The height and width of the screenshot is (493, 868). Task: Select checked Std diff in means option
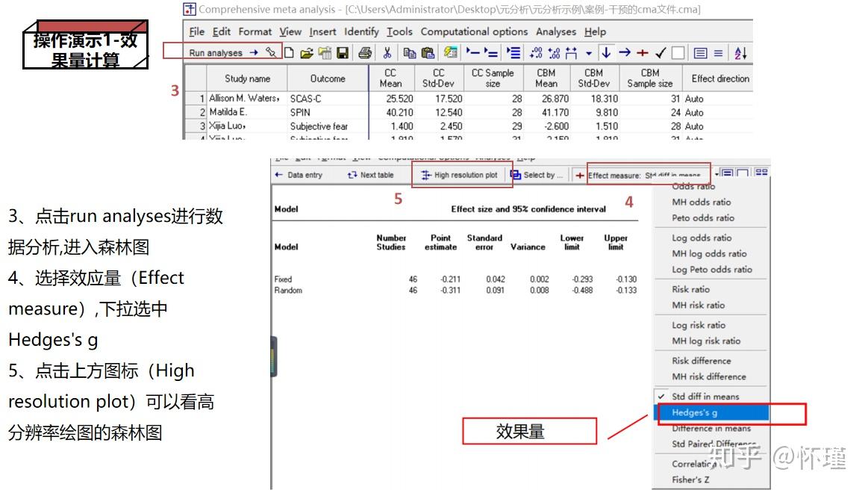705,397
